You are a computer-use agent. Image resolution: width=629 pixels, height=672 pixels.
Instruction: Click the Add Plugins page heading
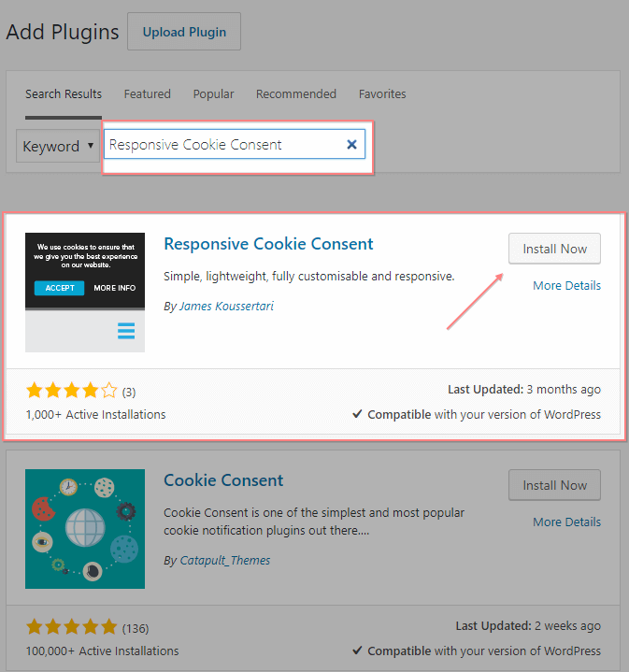(63, 32)
